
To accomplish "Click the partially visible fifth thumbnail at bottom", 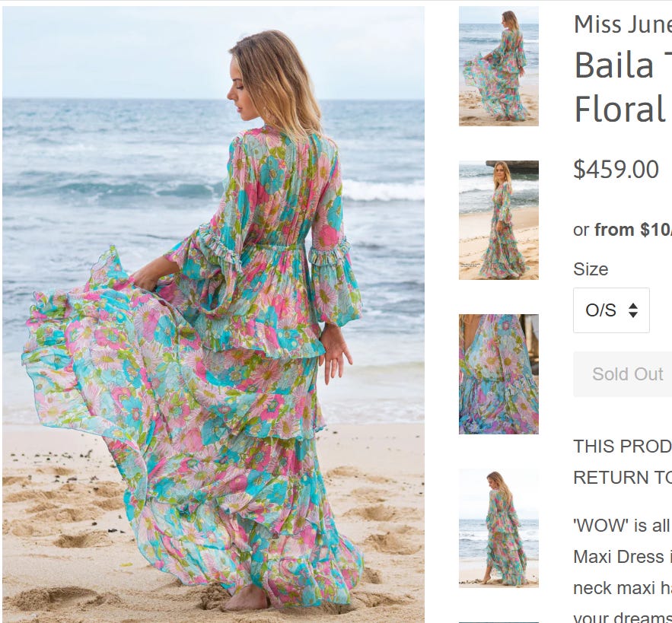I will point(498,622).
